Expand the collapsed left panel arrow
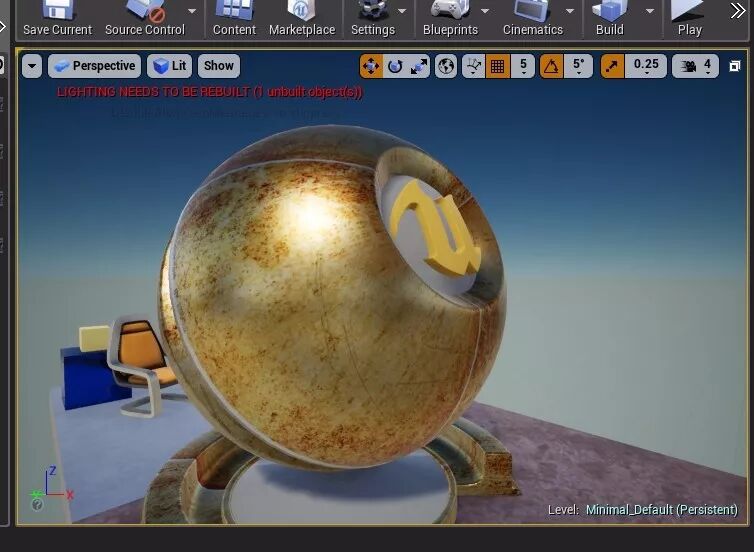Image resolution: width=754 pixels, height=552 pixels. [2, 26]
